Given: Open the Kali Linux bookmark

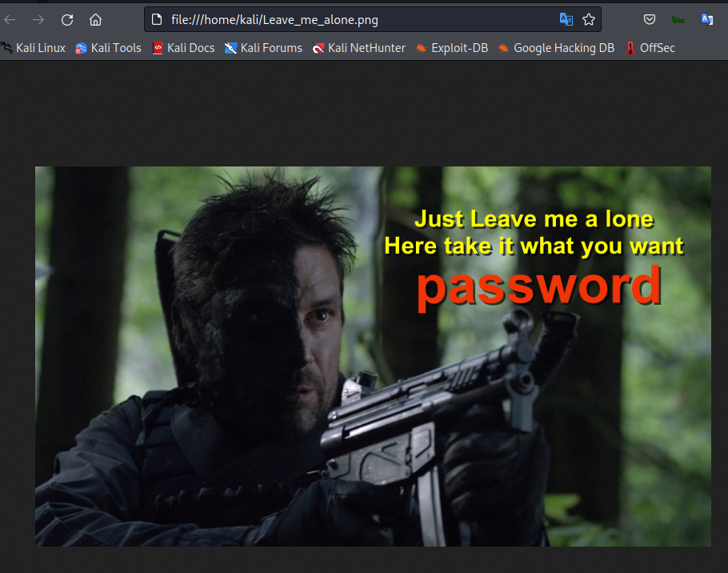Looking at the screenshot, I should 34,48.
